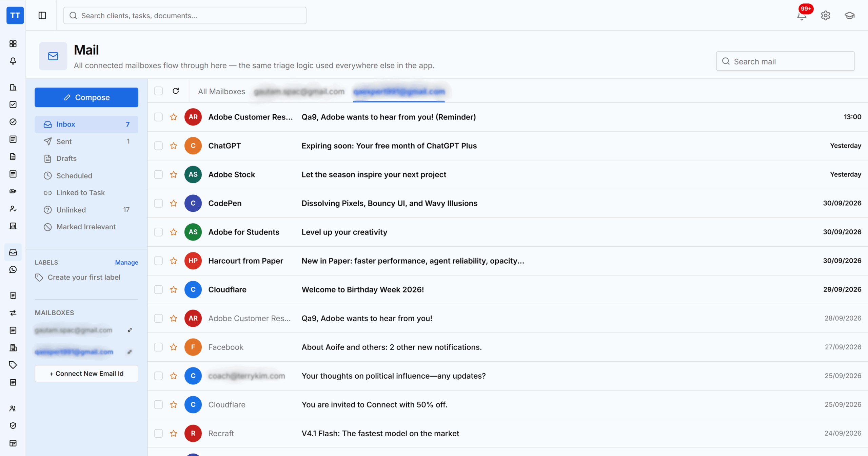This screenshot has height=456, width=868.
Task: Click the Compose button
Action: 86,97
